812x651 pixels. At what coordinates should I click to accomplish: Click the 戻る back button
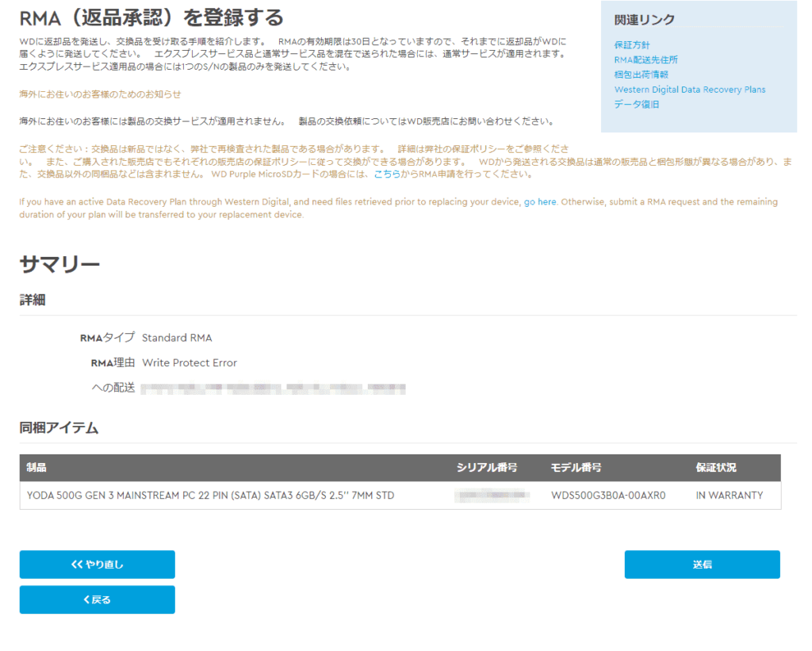click(98, 599)
